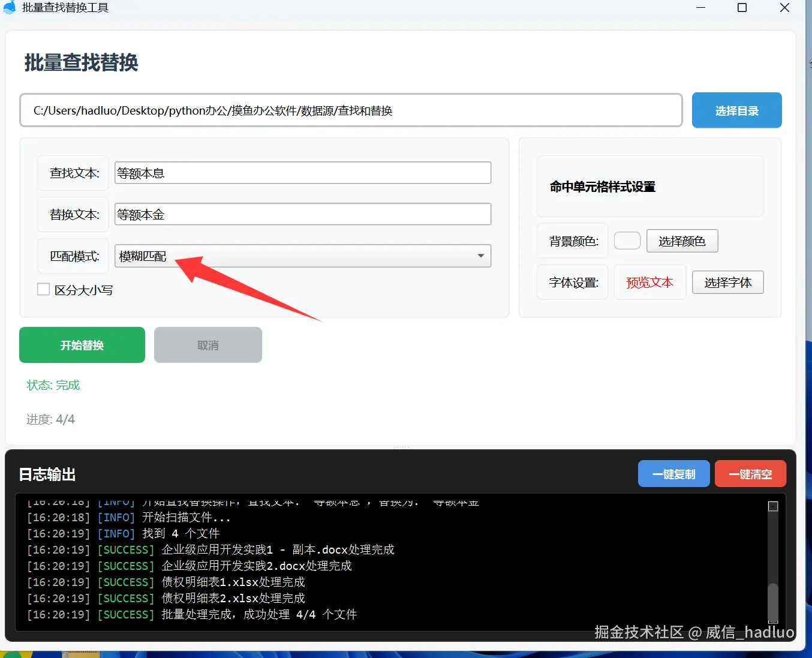Click log line 债权明细表2.xlsx处理完成
The image size is (812, 658).
click(x=166, y=598)
